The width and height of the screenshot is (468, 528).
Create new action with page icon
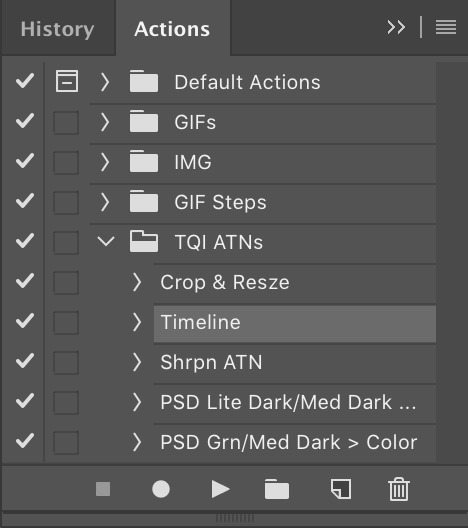[x=341, y=489]
